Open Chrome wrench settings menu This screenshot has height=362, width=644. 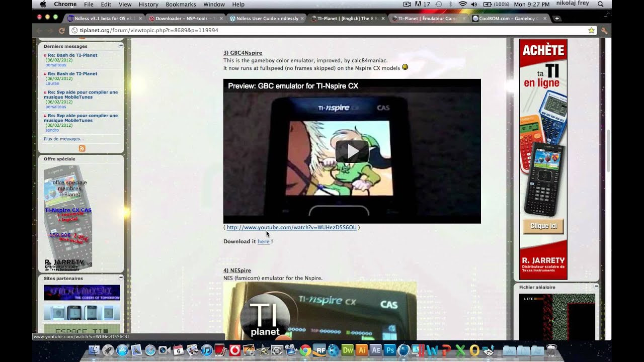click(x=604, y=30)
